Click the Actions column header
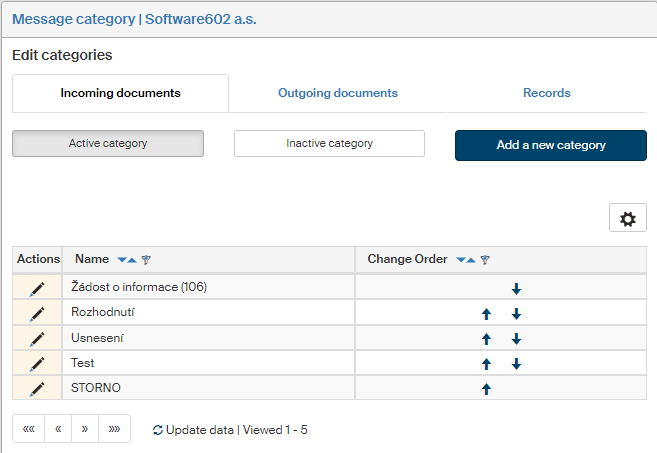The image size is (657, 453). (38, 259)
